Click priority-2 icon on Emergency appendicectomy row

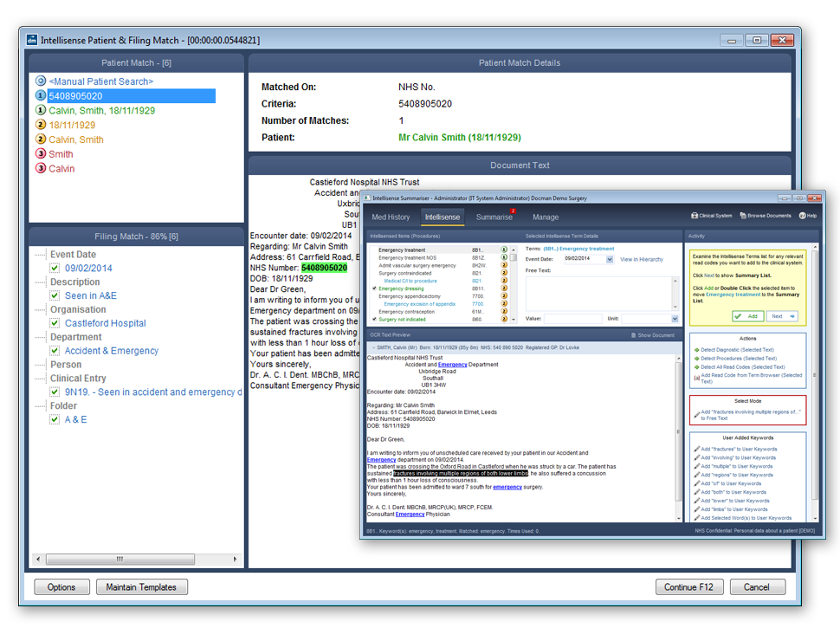pyautogui.click(x=504, y=295)
